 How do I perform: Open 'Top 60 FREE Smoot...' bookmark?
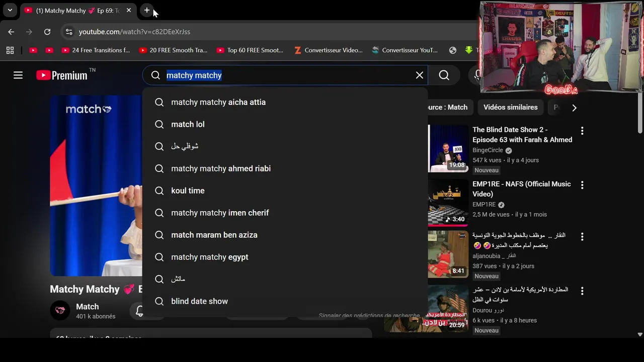tap(250, 50)
